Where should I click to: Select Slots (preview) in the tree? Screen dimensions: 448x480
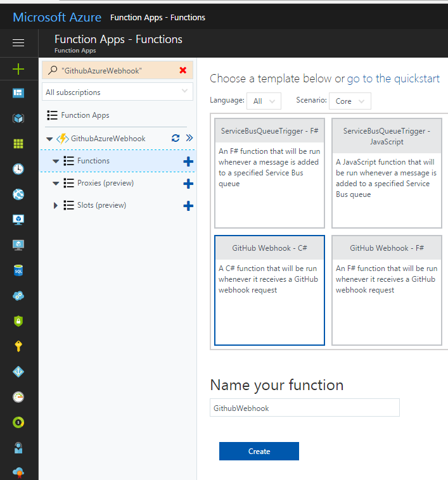point(101,205)
